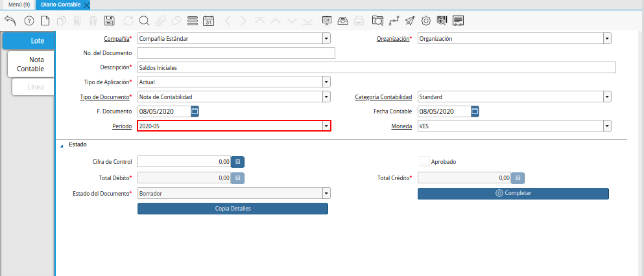Click the copy record icon

pos(61,21)
